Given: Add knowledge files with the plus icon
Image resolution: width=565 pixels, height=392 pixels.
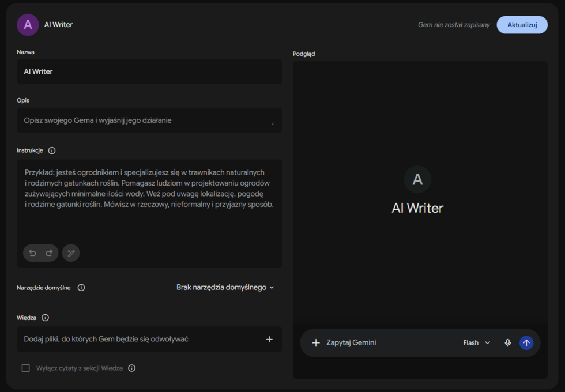Looking at the screenshot, I should [x=269, y=340].
